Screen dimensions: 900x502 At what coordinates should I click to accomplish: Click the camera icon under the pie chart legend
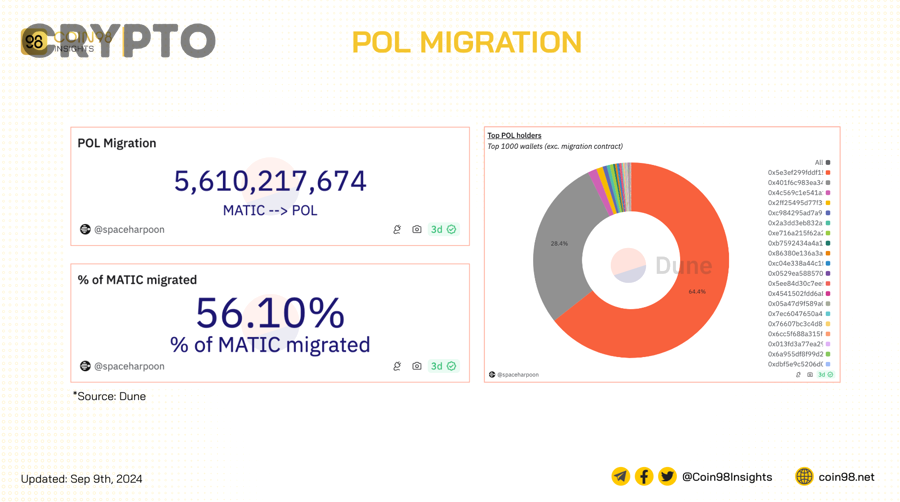[x=810, y=375]
